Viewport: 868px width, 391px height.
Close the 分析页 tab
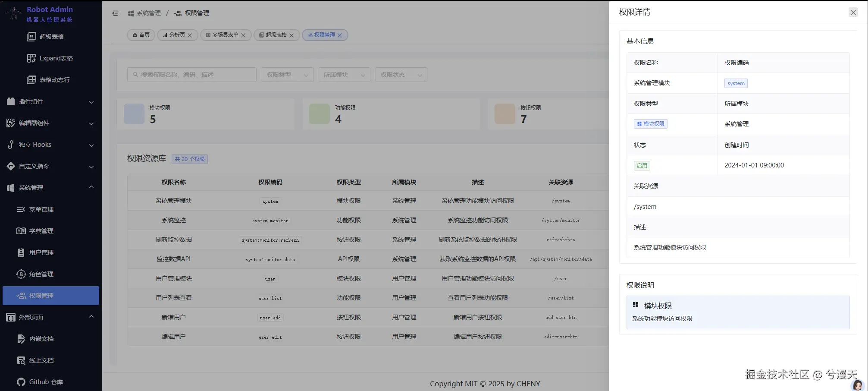click(x=190, y=35)
